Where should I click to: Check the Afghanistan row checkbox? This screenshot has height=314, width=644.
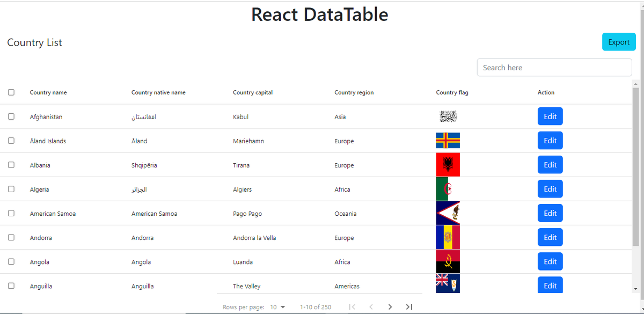pos(11,116)
